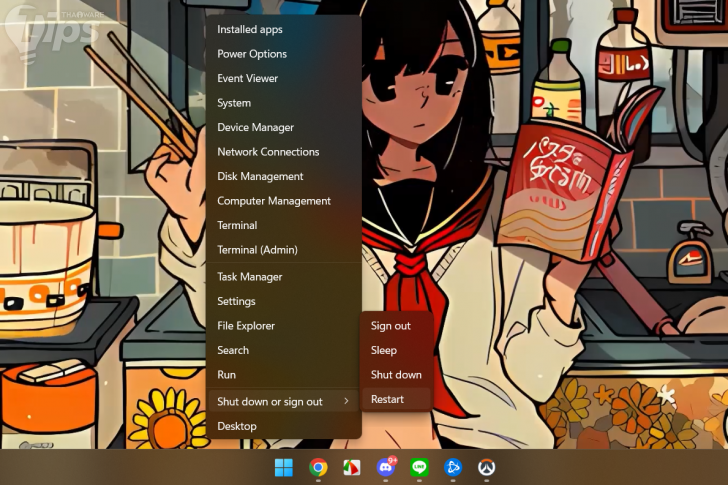Launch Terminal (Admin)
Image resolution: width=728 pixels, height=485 pixels.
(x=284, y=250)
